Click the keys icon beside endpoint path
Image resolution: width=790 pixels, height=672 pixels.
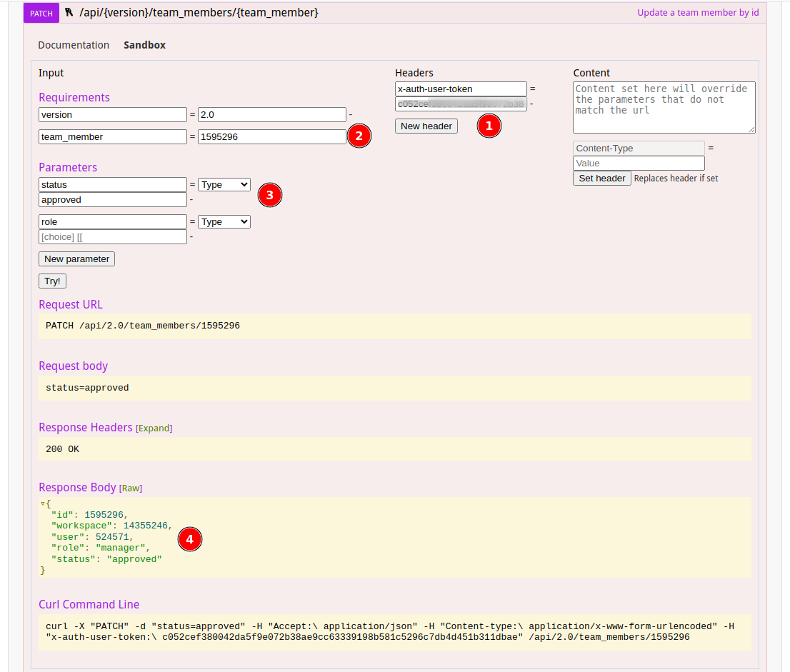[69, 13]
